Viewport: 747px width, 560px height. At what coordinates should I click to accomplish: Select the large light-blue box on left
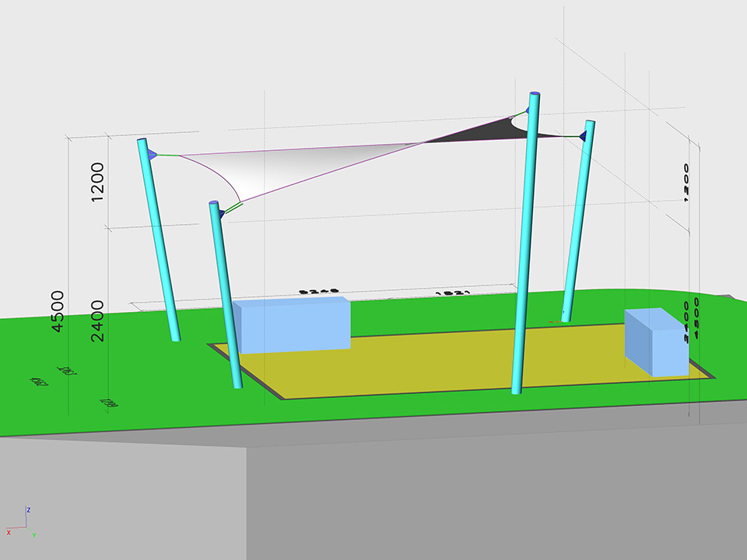pos(292,325)
